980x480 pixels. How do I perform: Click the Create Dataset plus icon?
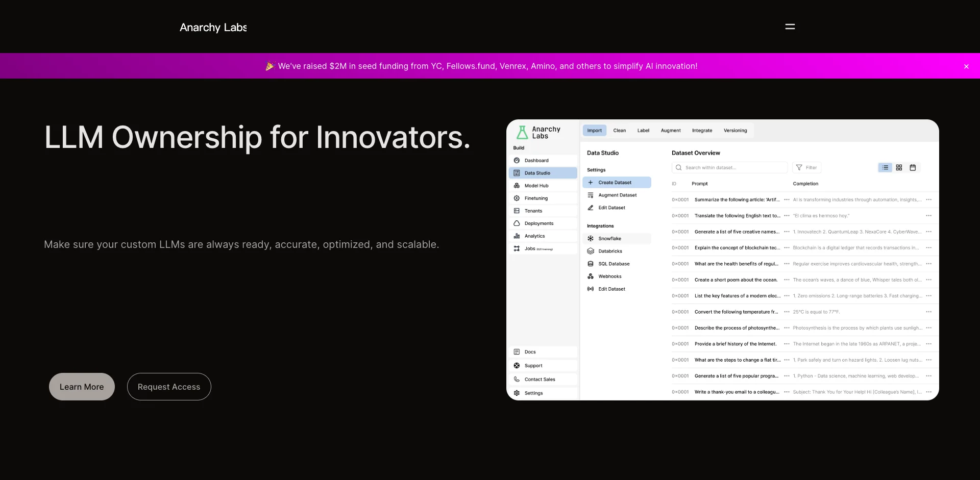click(x=591, y=182)
